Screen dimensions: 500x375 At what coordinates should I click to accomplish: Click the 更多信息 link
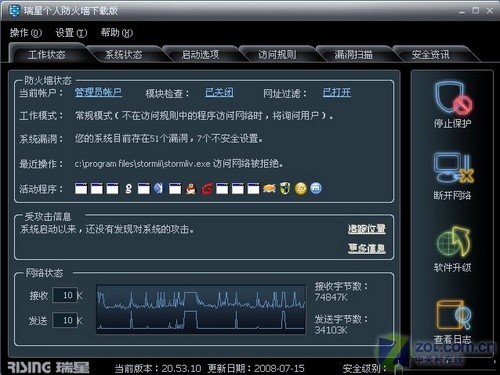[367, 248]
